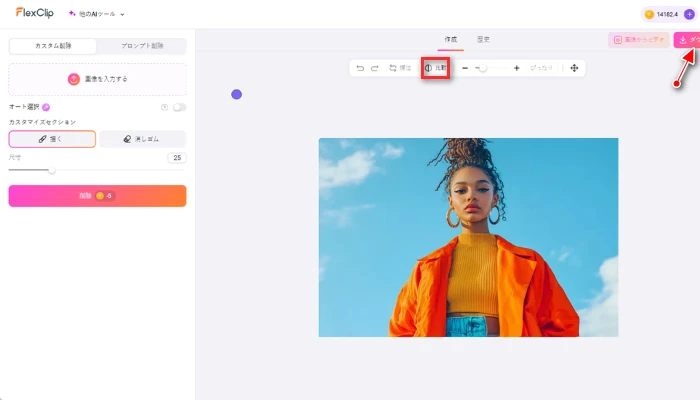Open the 他のAIツール dropdown menu
This screenshot has width=700, height=400.
click(96, 15)
